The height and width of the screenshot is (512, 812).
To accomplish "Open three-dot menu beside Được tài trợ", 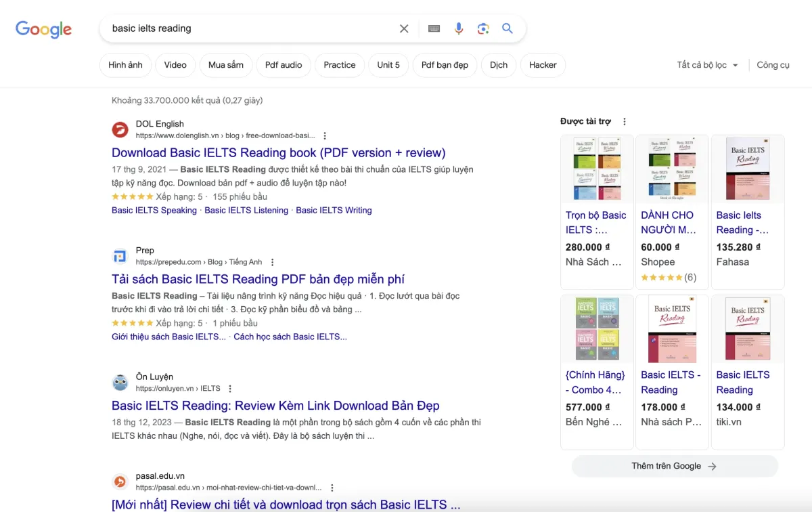I will pos(625,121).
